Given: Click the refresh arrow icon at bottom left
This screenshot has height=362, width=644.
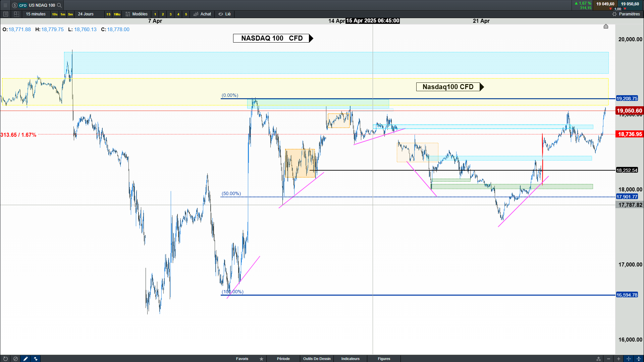Looking at the screenshot, I should (x=5, y=359).
